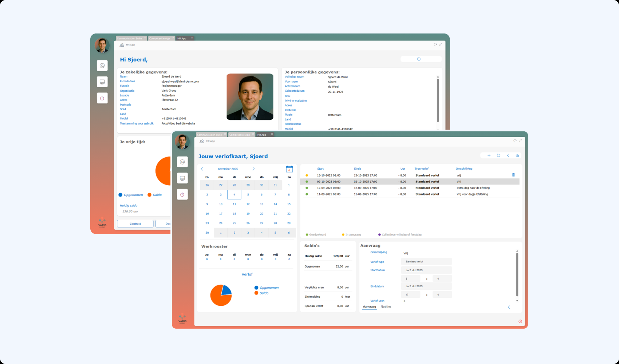Delete the 15-10-2025 leave entry
This screenshot has height=364, width=619.
pos(513,175)
